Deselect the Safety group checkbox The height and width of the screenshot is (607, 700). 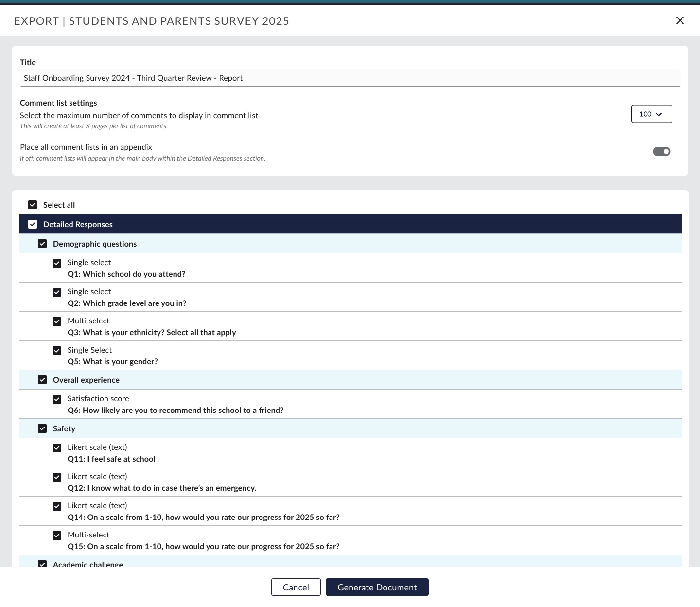(x=42, y=428)
